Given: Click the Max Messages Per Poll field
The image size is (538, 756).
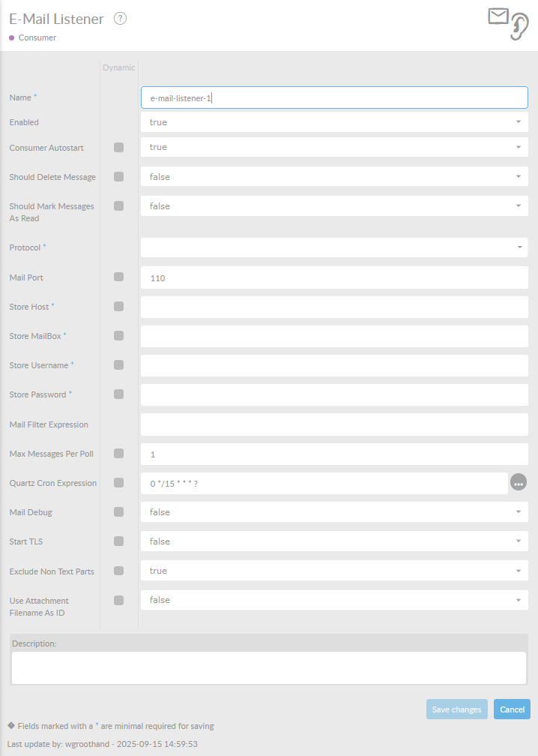Looking at the screenshot, I should (x=334, y=454).
